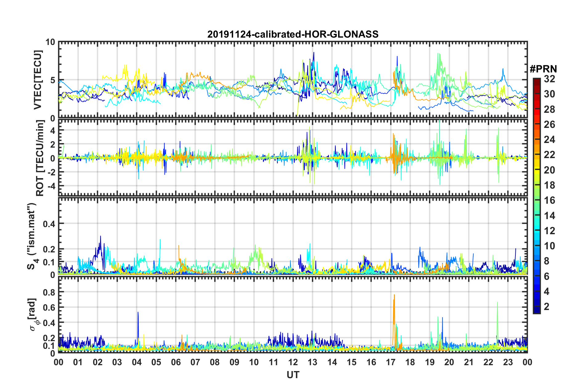
Task: Click the sigma phi [rad] axis label
Action: tap(33, 315)
